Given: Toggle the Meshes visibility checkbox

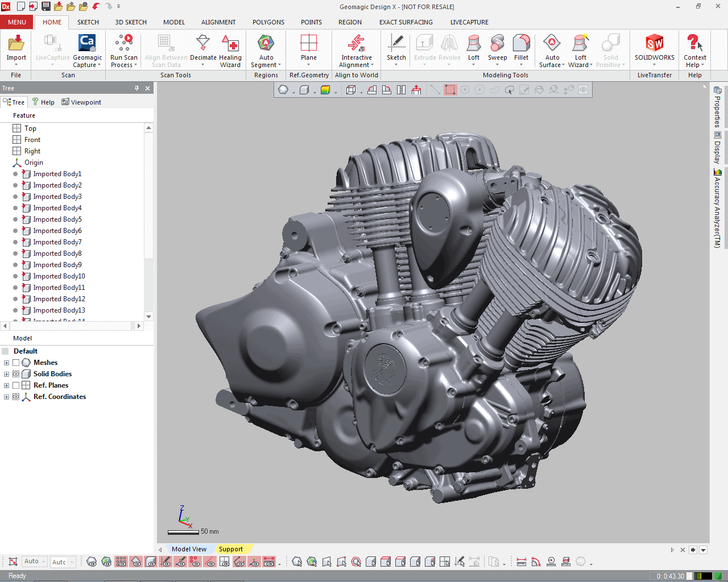Looking at the screenshot, I should click(x=16, y=363).
